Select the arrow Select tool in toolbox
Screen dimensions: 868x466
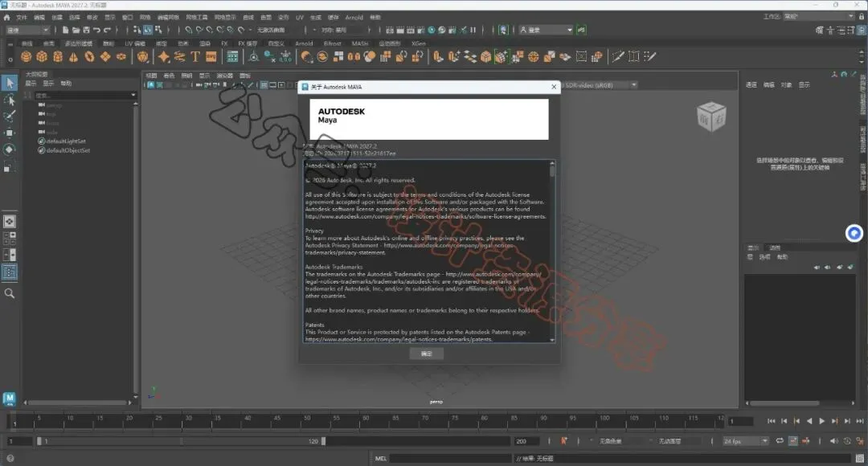10,83
